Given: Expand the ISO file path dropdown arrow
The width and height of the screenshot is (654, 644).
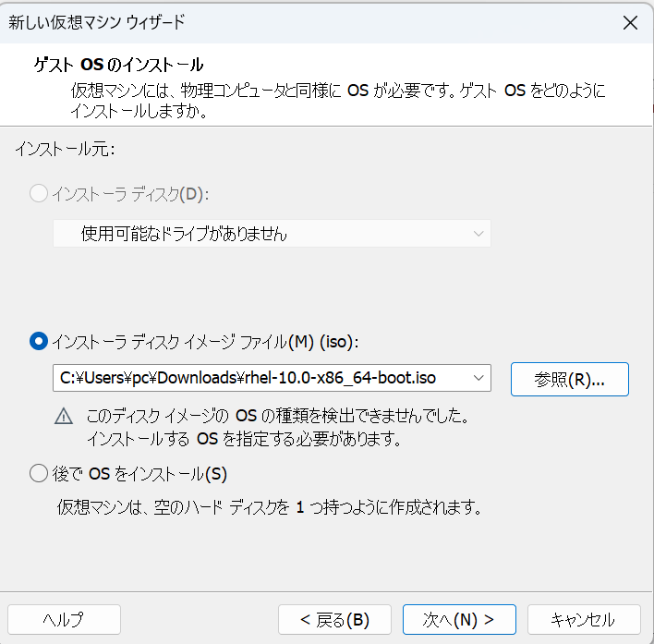Looking at the screenshot, I should [478, 378].
